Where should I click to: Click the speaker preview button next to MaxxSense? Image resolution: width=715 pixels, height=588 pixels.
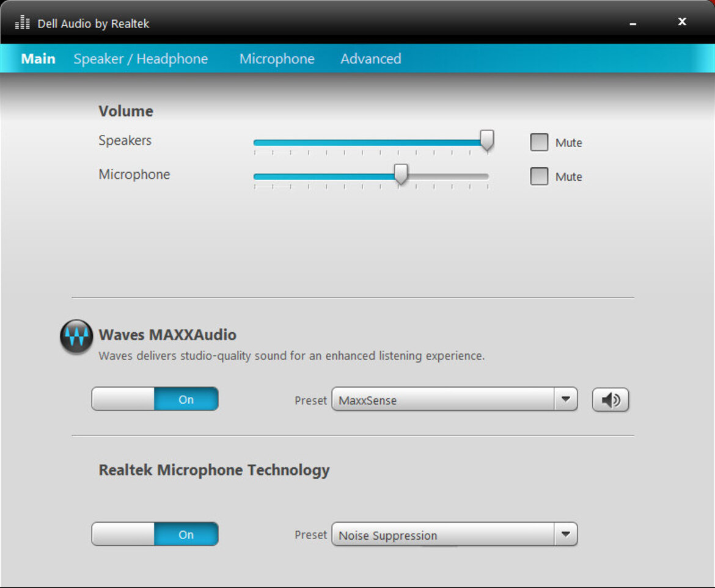(x=610, y=400)
